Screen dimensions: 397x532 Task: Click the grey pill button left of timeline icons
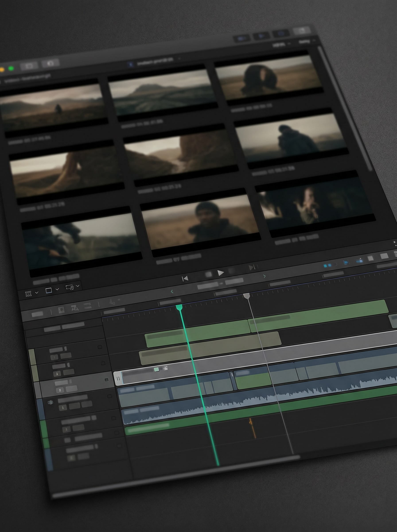pos(37,314)
